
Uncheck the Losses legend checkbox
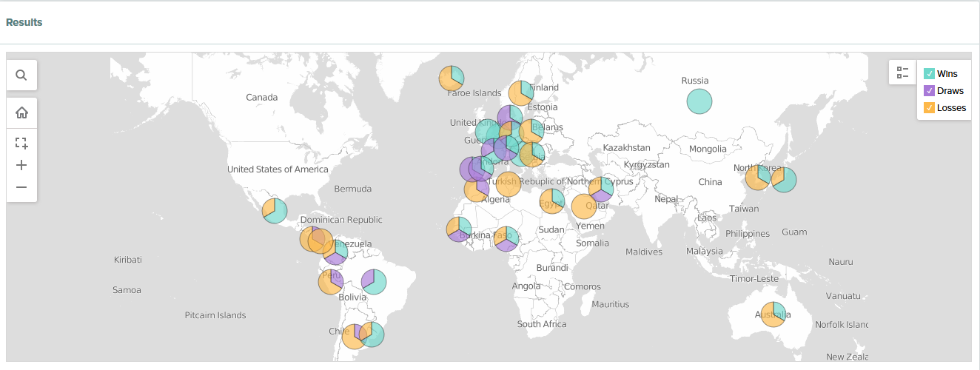pos(929,108)
